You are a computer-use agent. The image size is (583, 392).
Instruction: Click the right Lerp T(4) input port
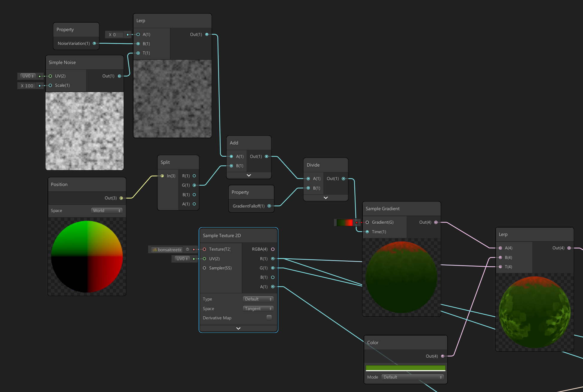500,267
